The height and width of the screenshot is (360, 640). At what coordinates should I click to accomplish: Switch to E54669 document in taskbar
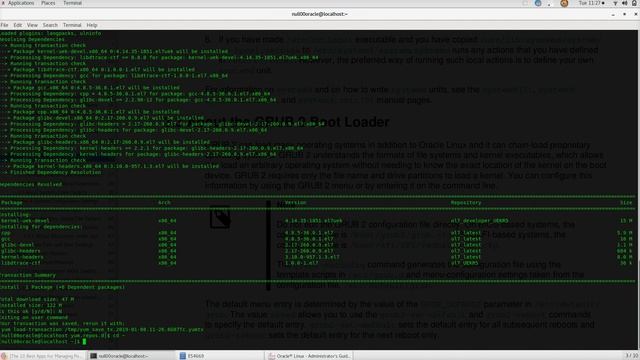(220, 356)
